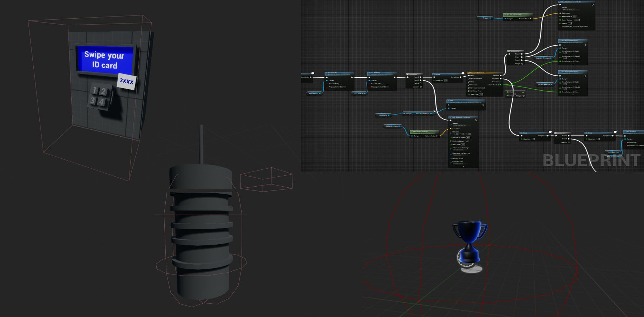The height and width of the screenshot is (317, 644).
Task: Click the Play World Camera Shake node header
Action: [576, 2]
